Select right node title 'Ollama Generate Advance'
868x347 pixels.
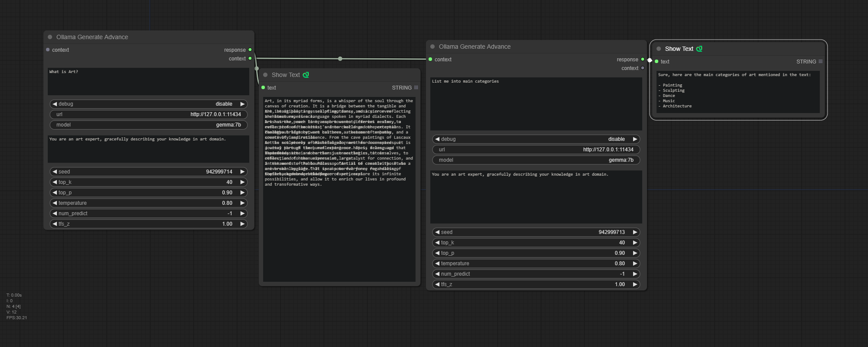point(475,47)
